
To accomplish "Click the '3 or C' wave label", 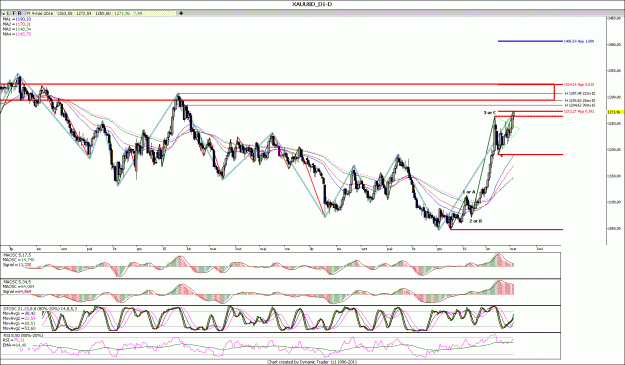I will pos(489,113).
